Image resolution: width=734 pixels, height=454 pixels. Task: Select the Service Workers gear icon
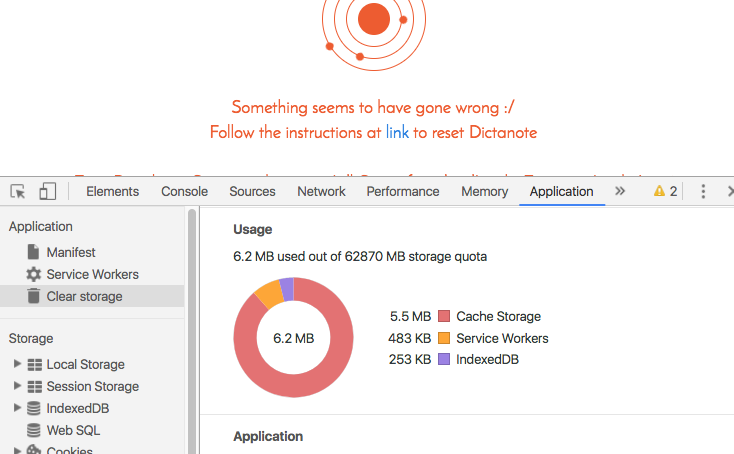click(x=33, y=274)
